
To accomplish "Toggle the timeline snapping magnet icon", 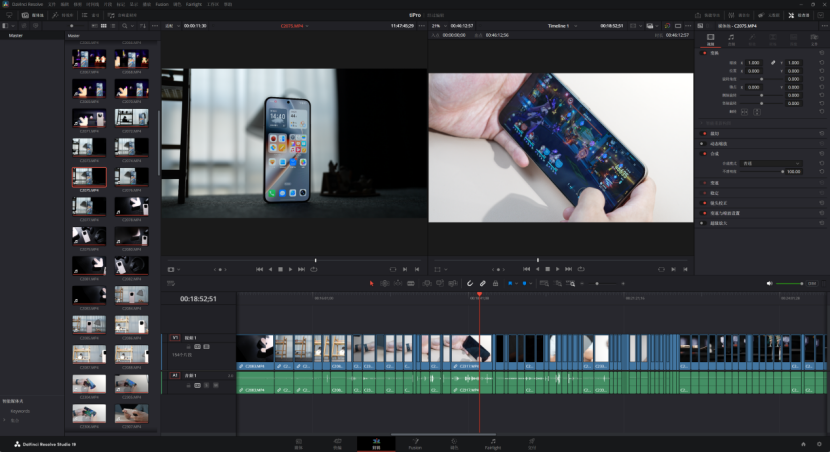I will [470, 283].
